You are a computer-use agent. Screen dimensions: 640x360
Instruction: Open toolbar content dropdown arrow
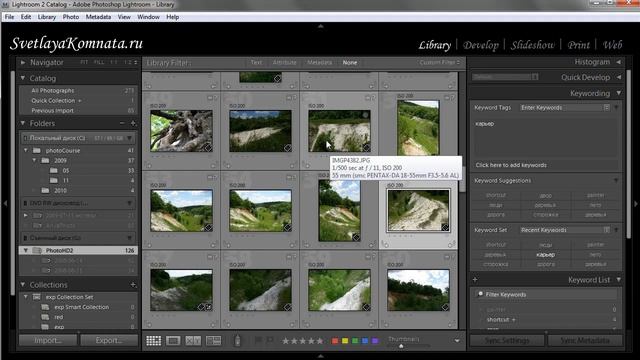point(457,341)
